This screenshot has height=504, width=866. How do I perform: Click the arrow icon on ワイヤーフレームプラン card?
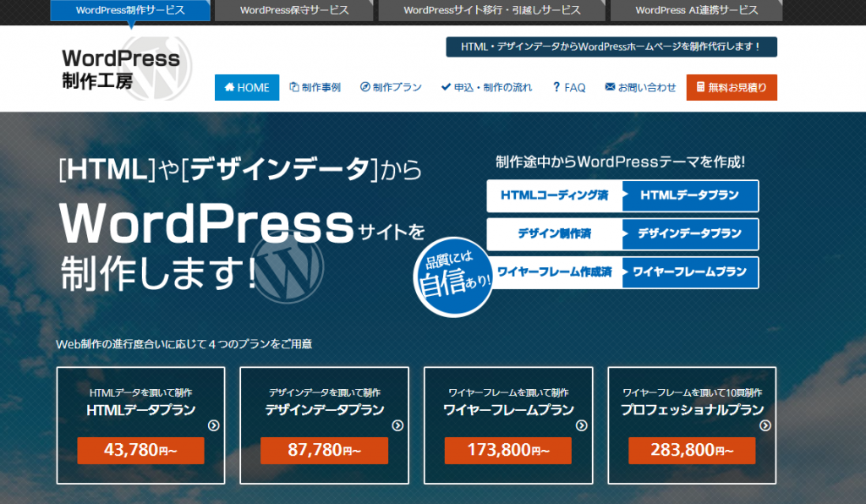click(582, 425)
